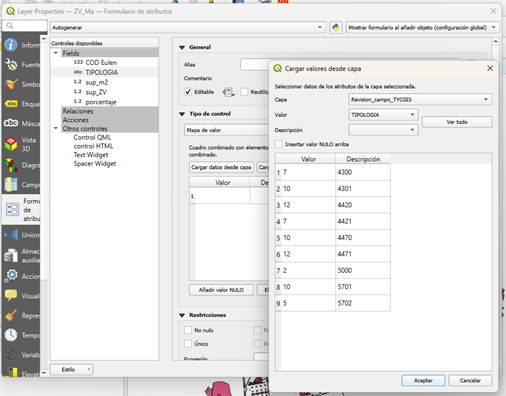This screenshot has width=506, height=396.
Task: Open the Información tab icon in sidebar
Action: [x=11, y=45]
